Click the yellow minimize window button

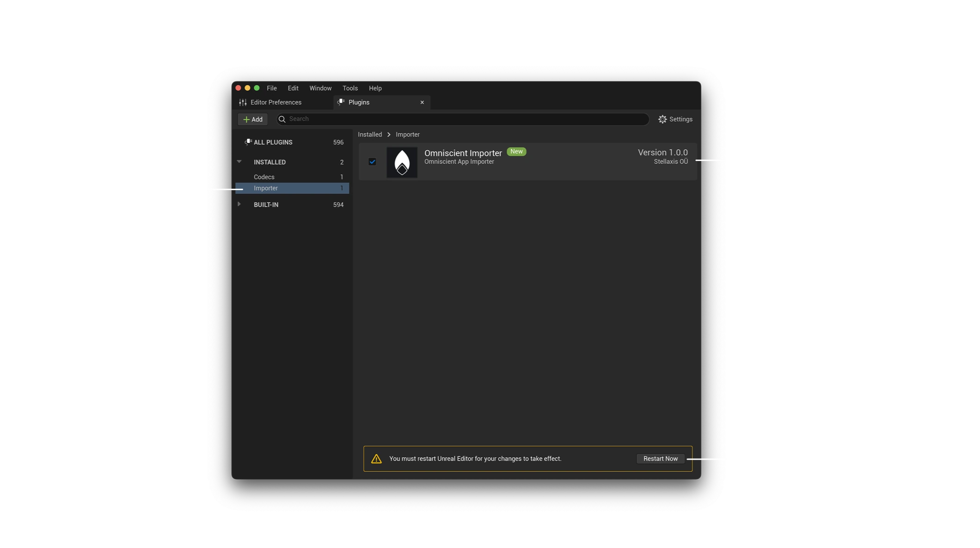(x=248, y=88)
